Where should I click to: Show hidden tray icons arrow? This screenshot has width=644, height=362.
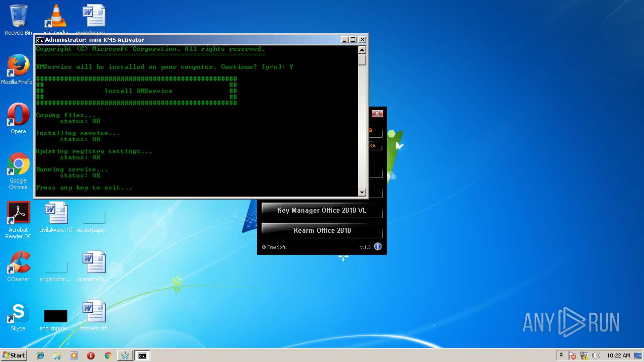561,355
